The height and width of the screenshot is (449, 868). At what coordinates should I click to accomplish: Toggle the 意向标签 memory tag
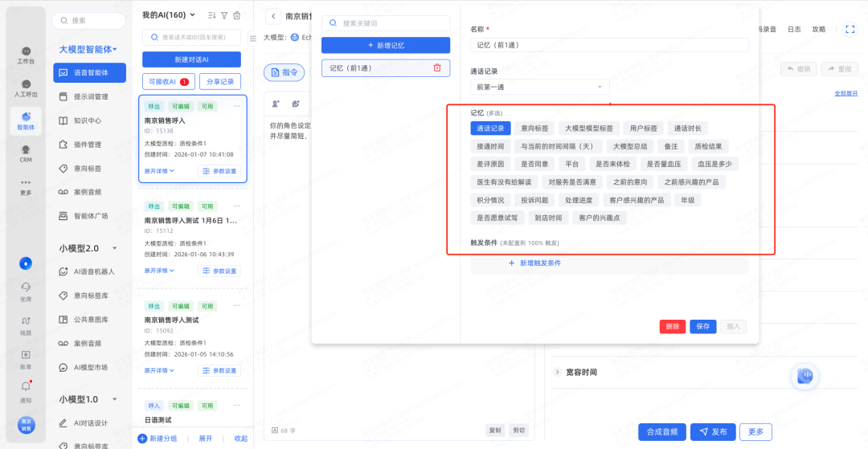click(x=534, y=128)
